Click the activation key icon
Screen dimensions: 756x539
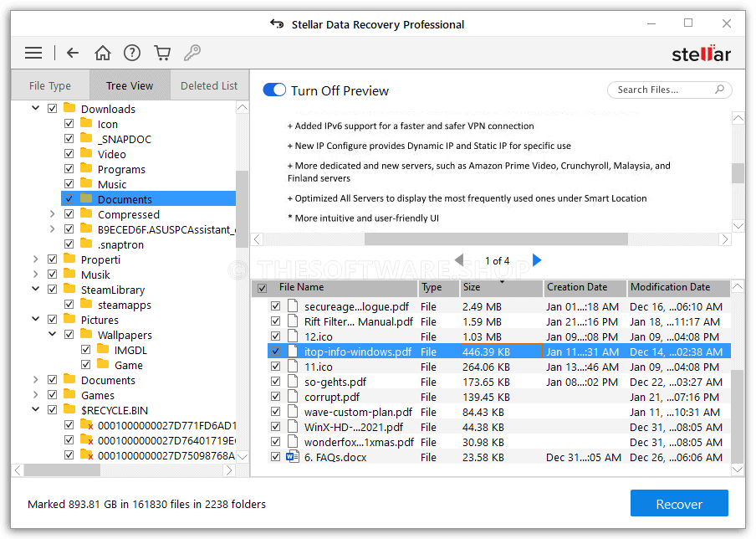tap(192, 53)
